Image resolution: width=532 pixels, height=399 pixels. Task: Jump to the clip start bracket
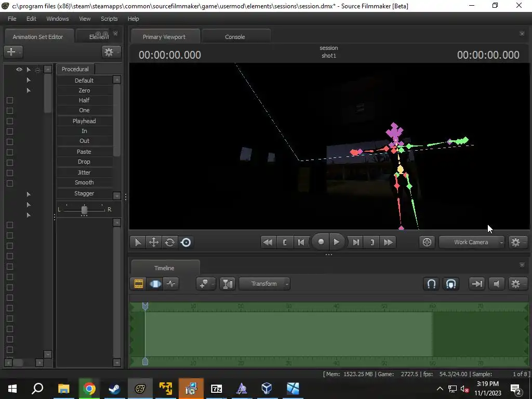click(x=284, y=242)
